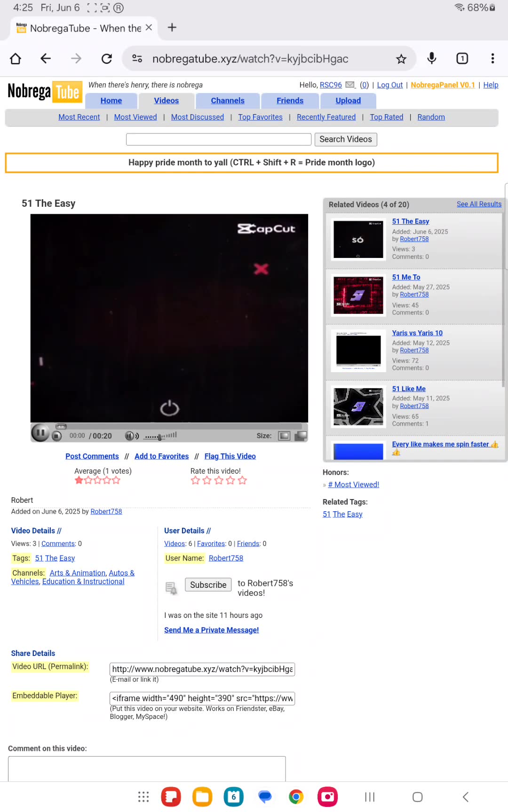Click the Subscribe button
This screenshot has height=812, width=508.
click(208, 585)
